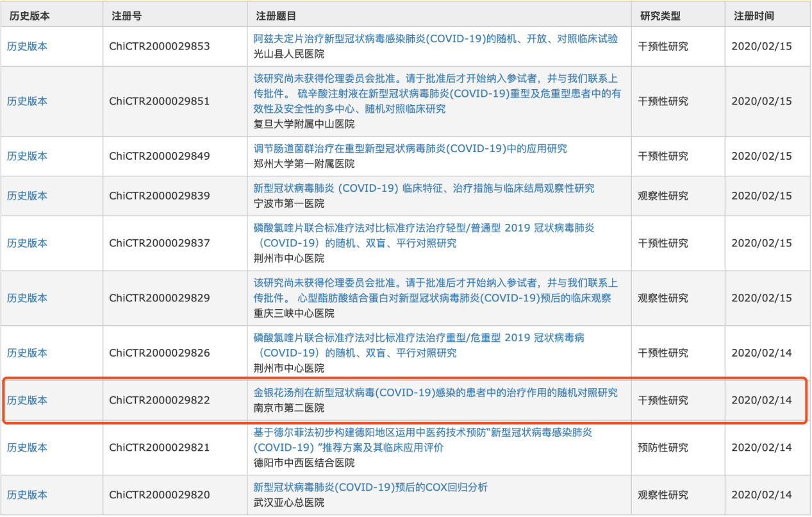Open 历史版本 link for ChiCTR2000029853

pos(27,47)
